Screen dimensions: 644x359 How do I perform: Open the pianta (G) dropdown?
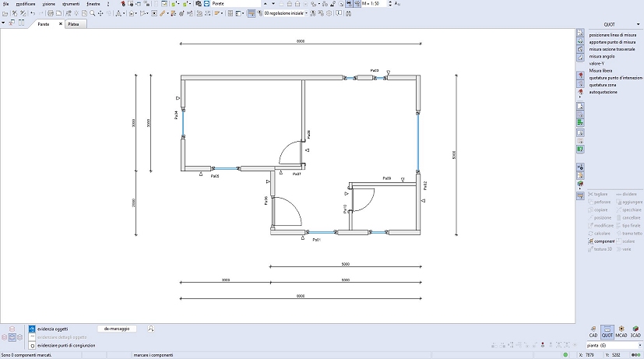tap(638, 344)
